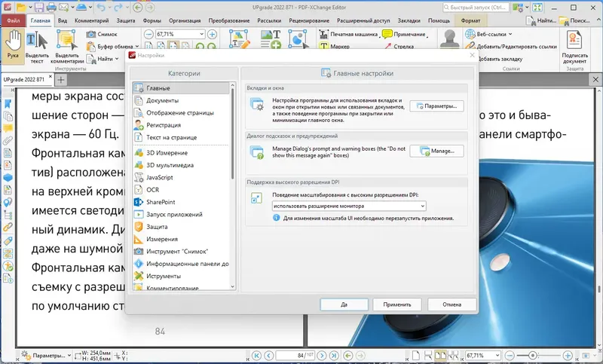Click the Параметры... button in settings
The width and height of the screenshot is (603, 364).
[436, 106]
